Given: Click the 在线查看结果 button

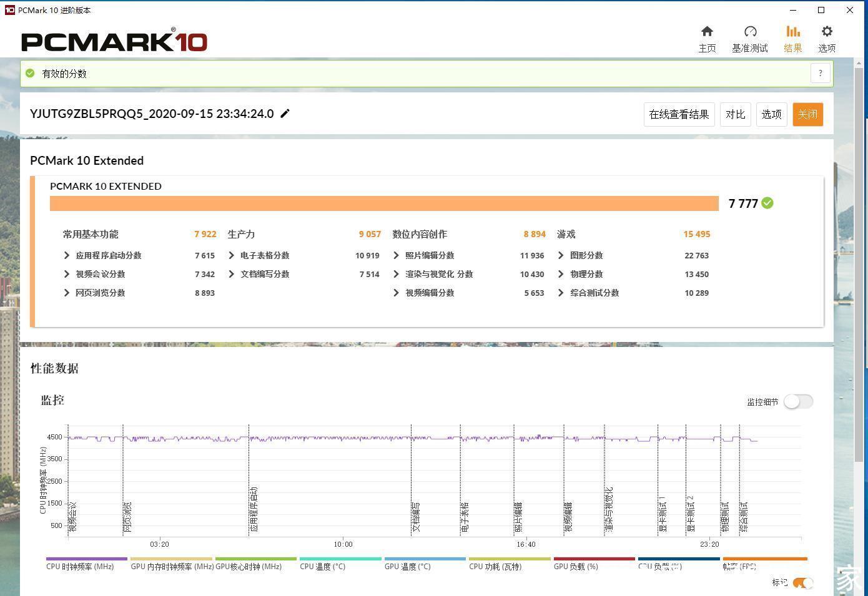Looking at the screenshot, I should [x=679, y=114].
